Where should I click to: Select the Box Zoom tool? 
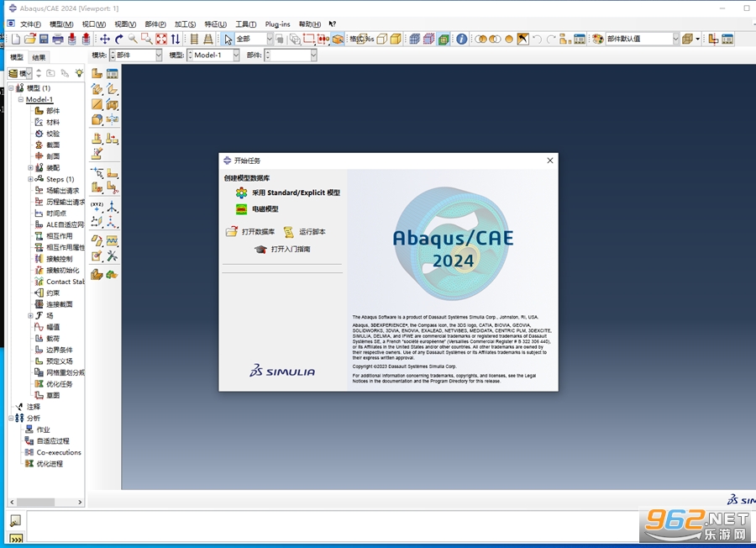point(146,39)
